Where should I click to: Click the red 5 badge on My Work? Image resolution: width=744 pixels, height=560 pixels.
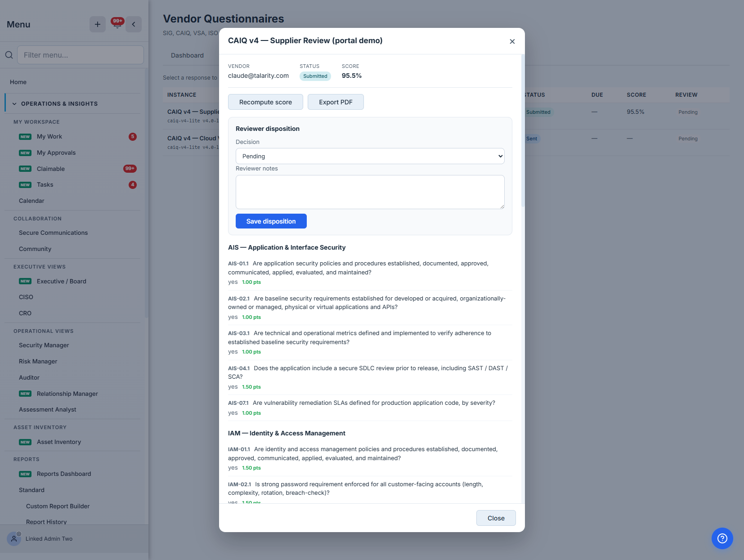tap(133, 137)
